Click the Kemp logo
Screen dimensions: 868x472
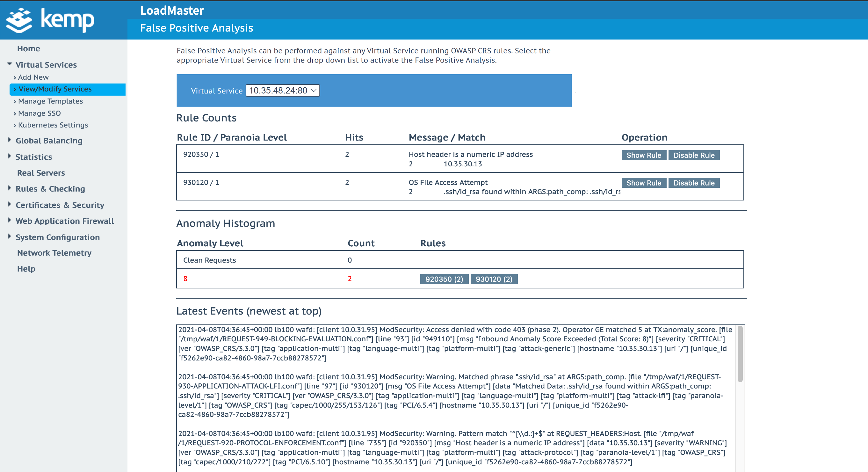pos(51,20)
